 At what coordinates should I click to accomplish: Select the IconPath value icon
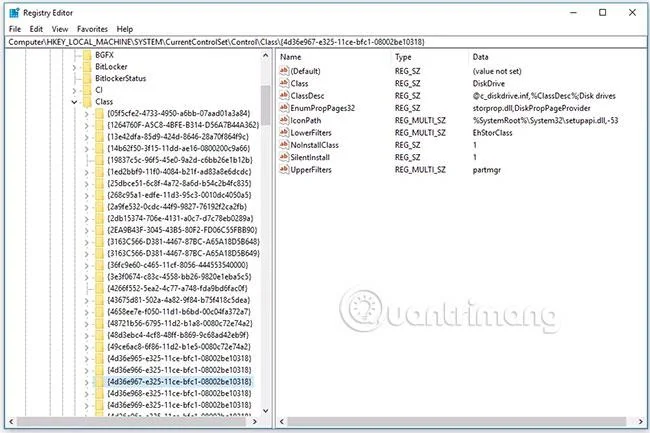point(284,120)
